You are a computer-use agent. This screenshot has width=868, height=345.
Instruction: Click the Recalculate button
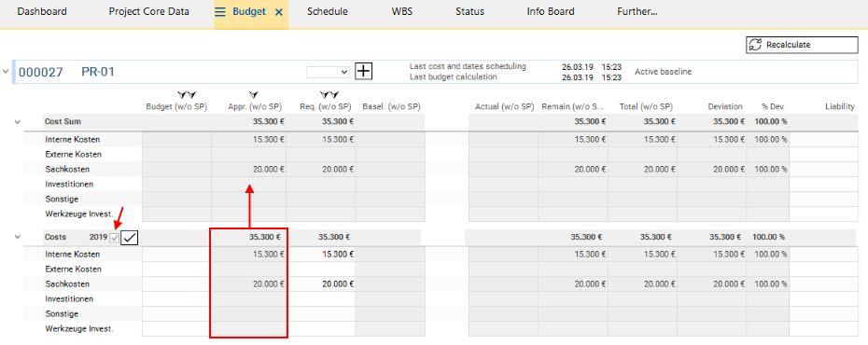802,45
